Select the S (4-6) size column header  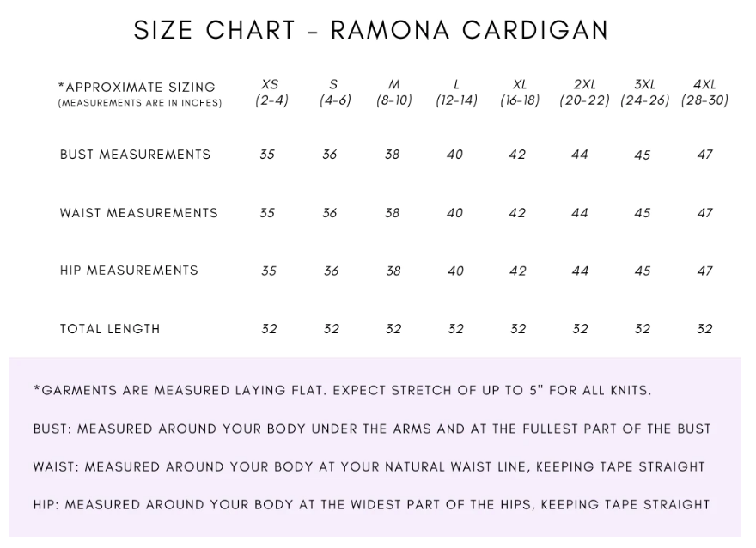pos(333,92)
